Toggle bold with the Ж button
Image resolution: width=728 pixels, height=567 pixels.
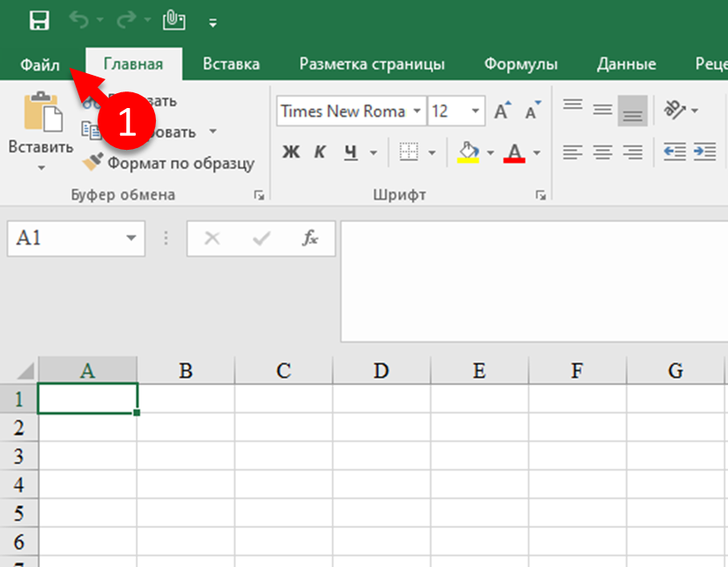[291, 152]
